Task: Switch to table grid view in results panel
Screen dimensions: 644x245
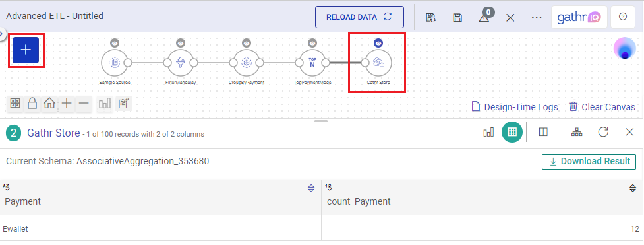Action: (x=512, y=132)
